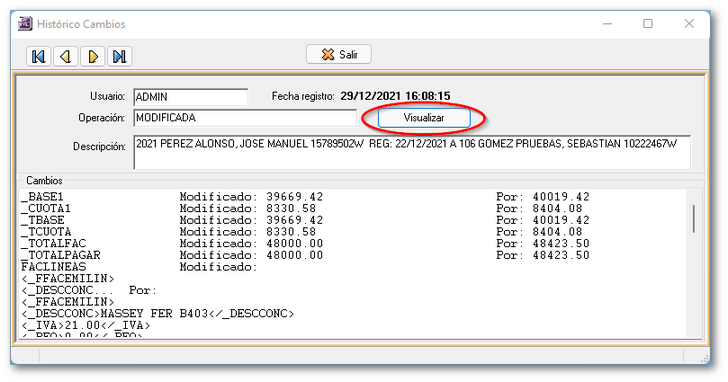The height and width of the screenshot is (382, 728).
Task: Click the Cambios list vertical scrollbar thumb
Action: coord(694,219)
